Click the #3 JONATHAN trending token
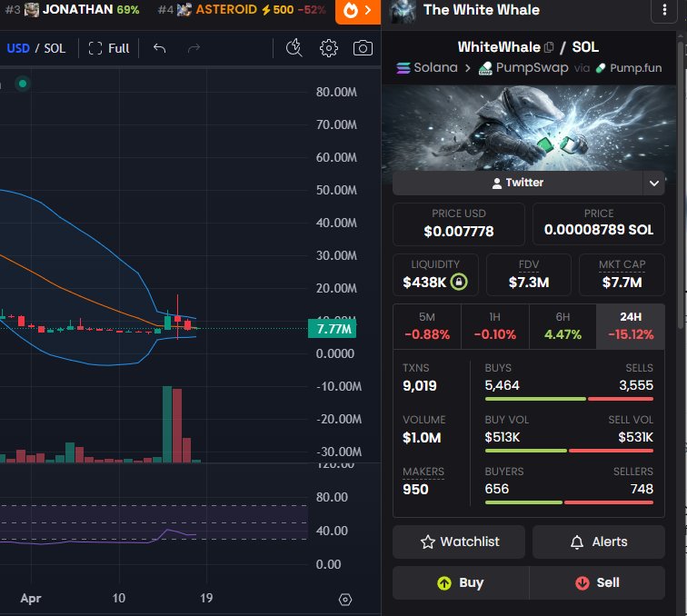This screenshot has width=687, height=616. 73,9
